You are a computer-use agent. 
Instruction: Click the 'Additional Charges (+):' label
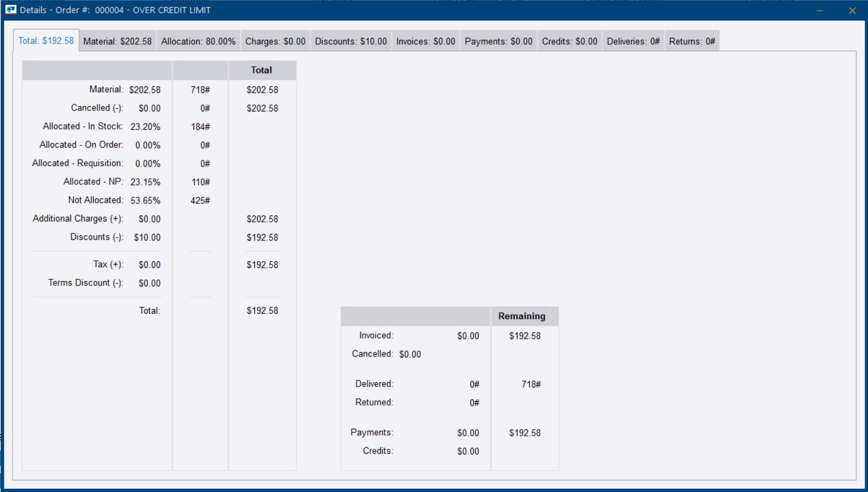[78, 219]
